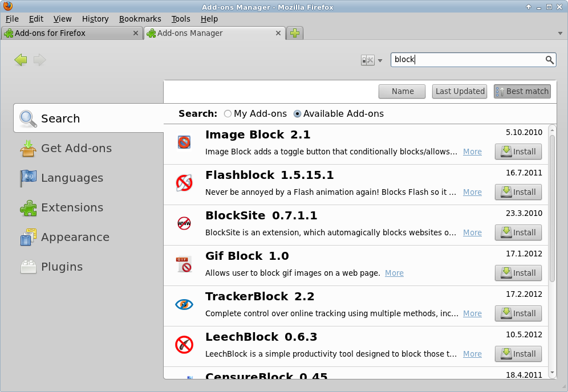Viewport: 568px width, 392px height.
Task: Open More link for LeechBlock
Action: point(472,354)
